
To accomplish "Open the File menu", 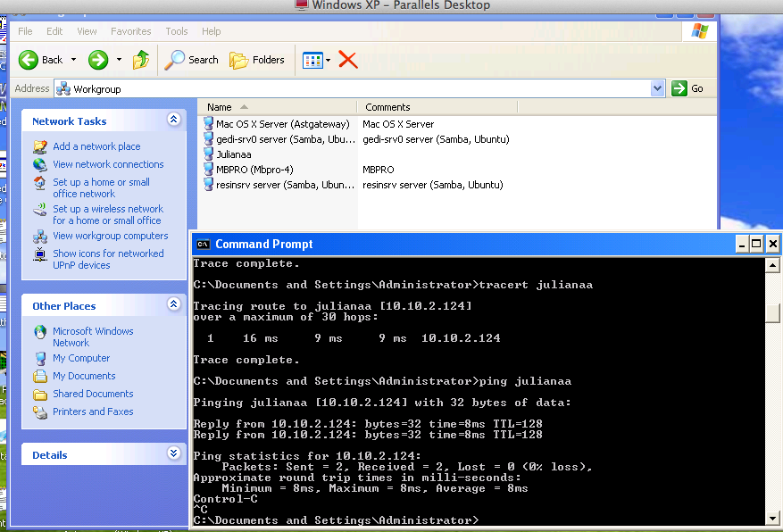I will pyautogui.click(x=25, y=31).
